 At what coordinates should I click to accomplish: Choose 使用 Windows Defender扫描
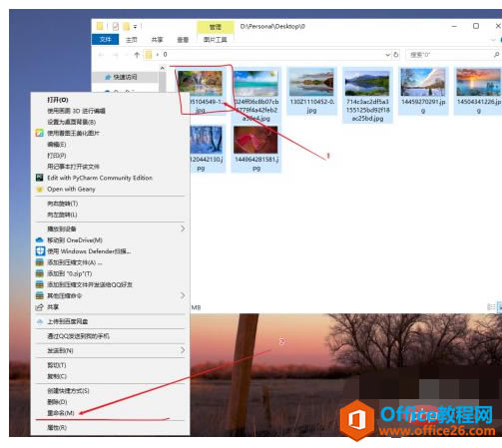(89, 251)
